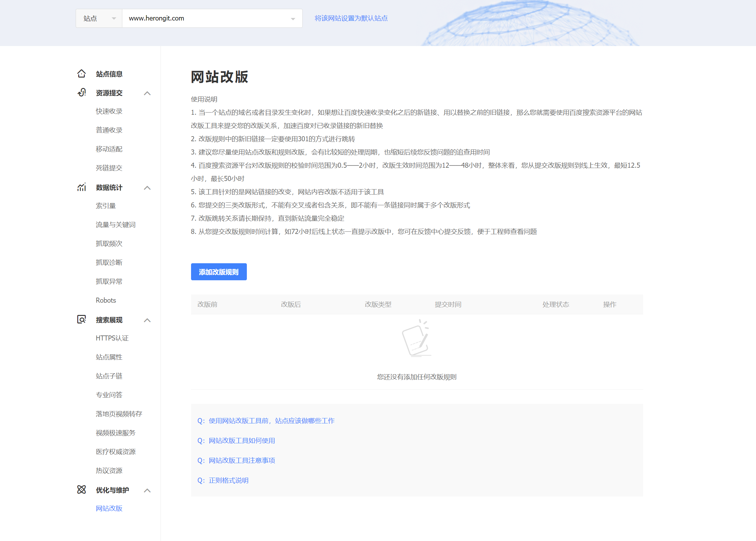
Task: Click the 资源提交 submission icon
Action: point(81,92)
